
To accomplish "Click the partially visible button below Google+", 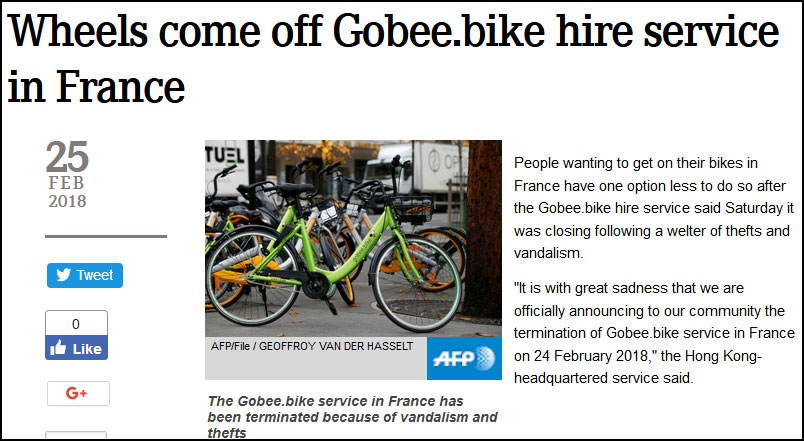I will coord(76,436).
